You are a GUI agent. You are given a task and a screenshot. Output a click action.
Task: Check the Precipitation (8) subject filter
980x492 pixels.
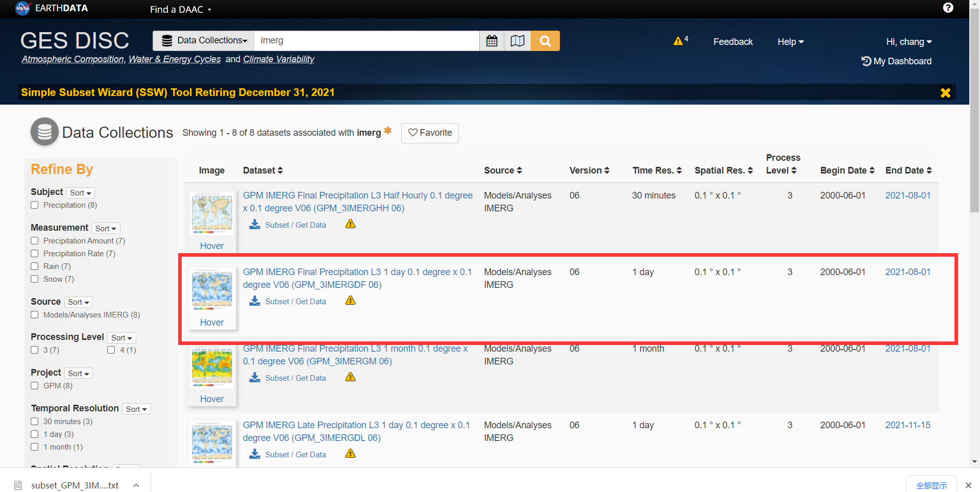pos(35,205)
